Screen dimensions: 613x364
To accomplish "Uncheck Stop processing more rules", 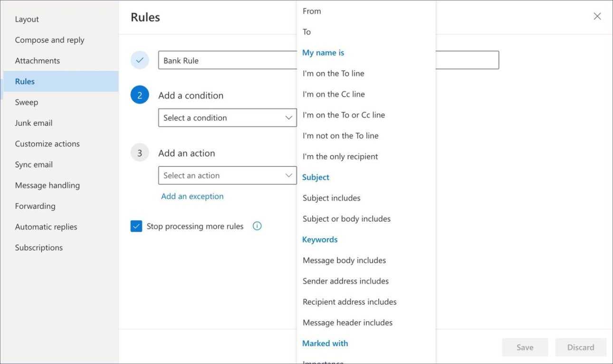I will 136,226.
